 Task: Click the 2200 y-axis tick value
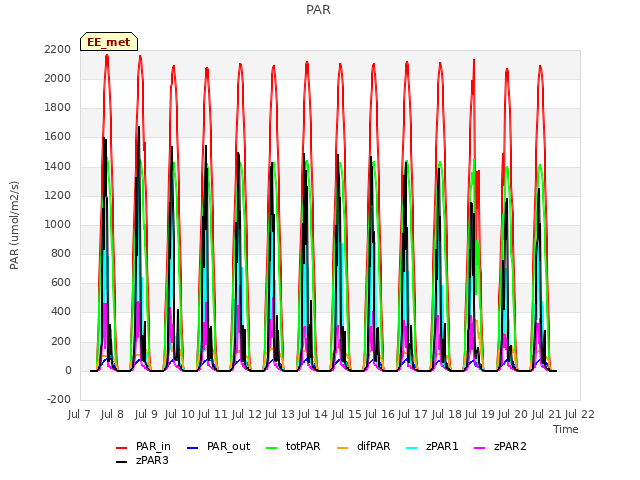pos(58,49)
